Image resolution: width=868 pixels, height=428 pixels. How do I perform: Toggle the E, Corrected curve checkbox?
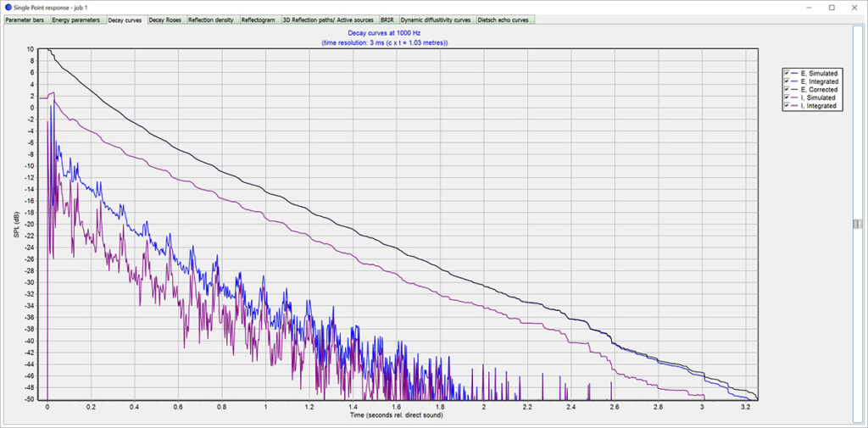(x=787, y=89)
